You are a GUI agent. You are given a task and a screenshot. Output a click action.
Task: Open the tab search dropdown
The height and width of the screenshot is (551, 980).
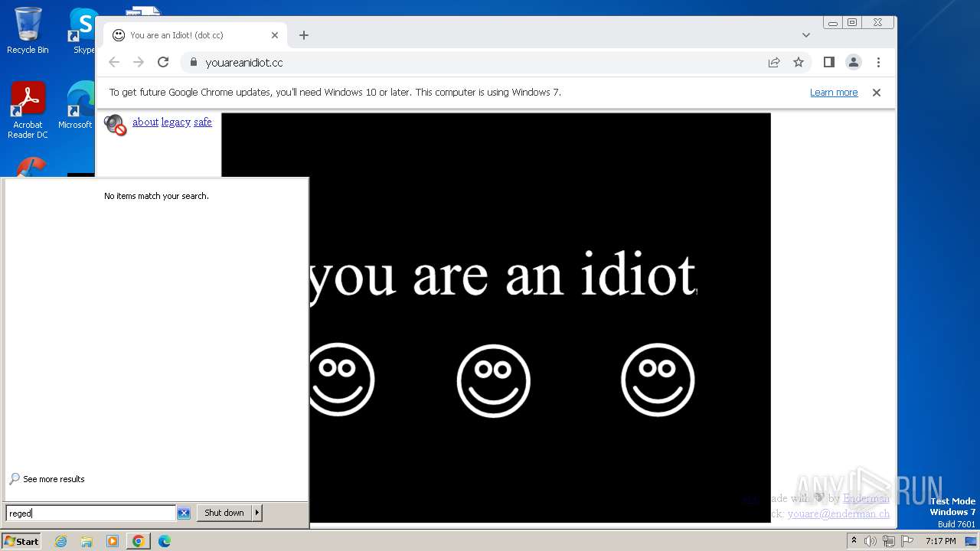click(806, 35)
